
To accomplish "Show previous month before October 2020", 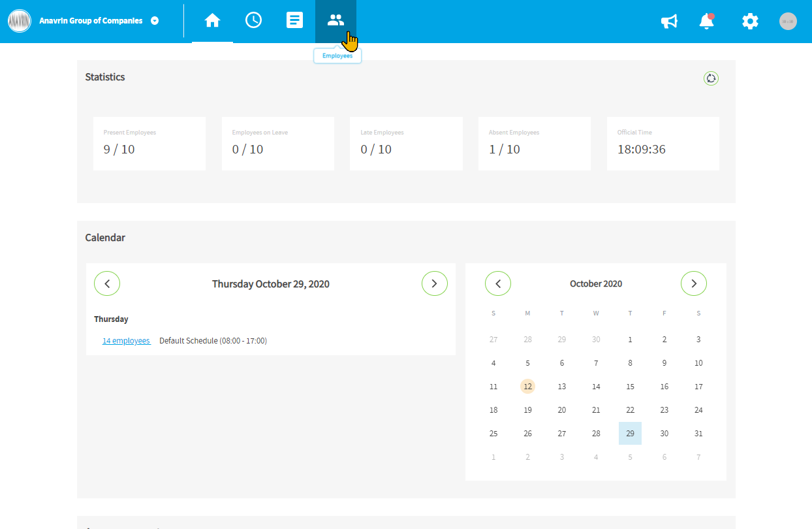I will tap(498, 283).
